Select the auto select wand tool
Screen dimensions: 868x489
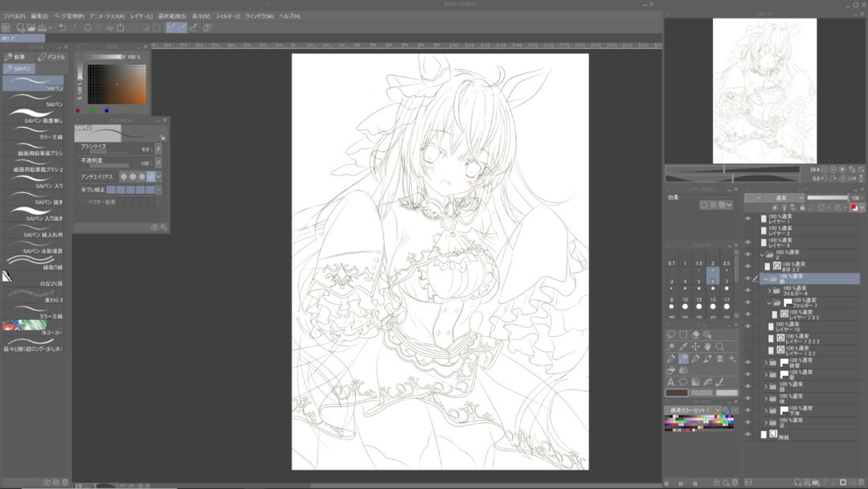[x=671, y=347]
